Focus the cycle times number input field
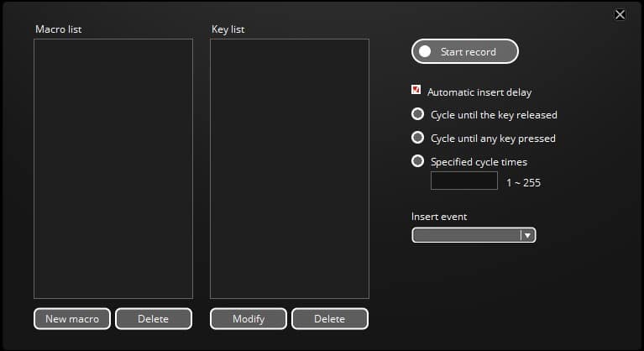Viewport: 644px width, 351px height. pyautogui.click(x=464, y=181)
